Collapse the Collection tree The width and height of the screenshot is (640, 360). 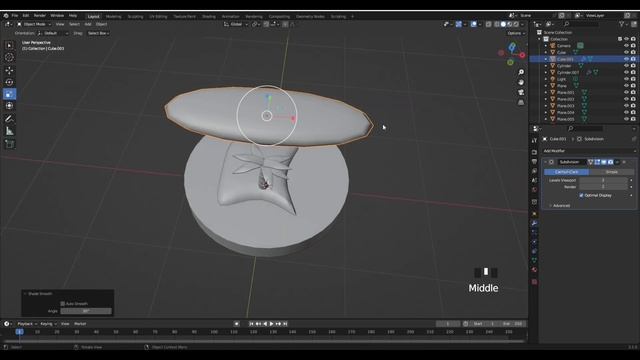(x=540, y=39)
